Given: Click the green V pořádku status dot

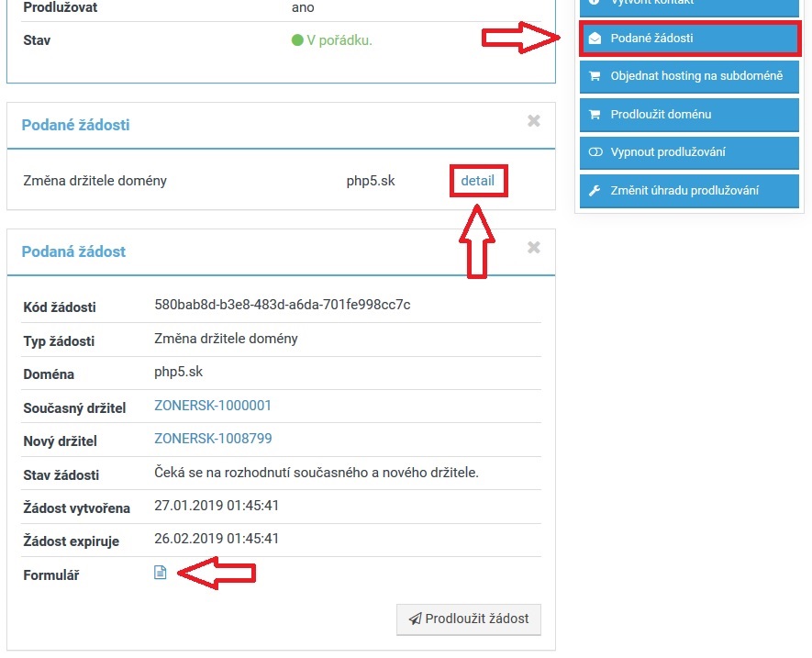Looking at the screenshot, I should (297, 40).
